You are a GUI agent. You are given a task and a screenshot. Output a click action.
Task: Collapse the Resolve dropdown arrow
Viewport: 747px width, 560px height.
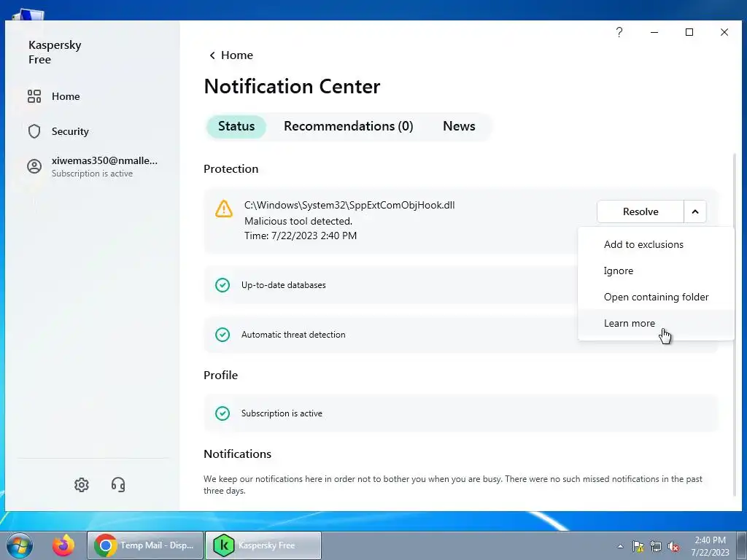(x=695, y=211)
